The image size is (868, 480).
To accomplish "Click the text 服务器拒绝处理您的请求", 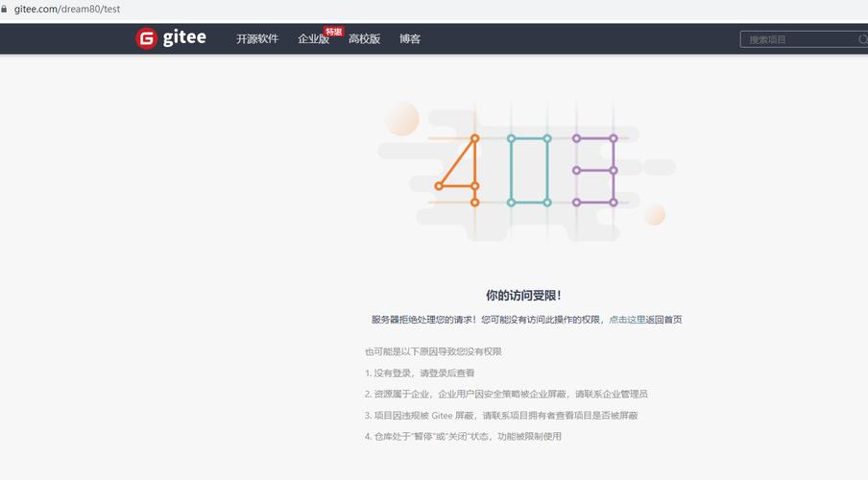I will pos(423,320).
